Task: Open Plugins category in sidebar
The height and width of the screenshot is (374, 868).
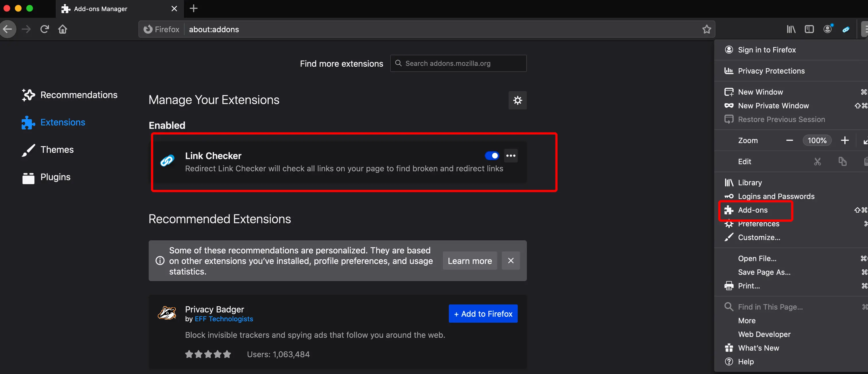Action: tap(55, 177)
